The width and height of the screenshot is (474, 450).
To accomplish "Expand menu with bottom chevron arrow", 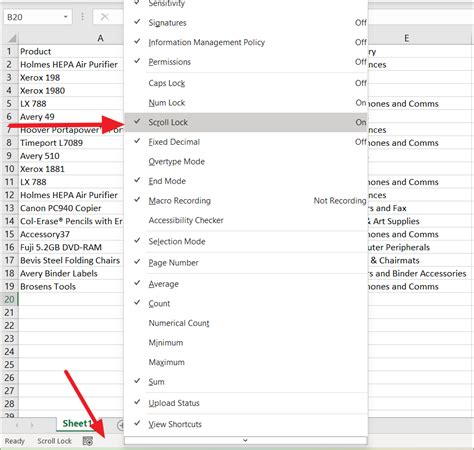I will point(245,440).
